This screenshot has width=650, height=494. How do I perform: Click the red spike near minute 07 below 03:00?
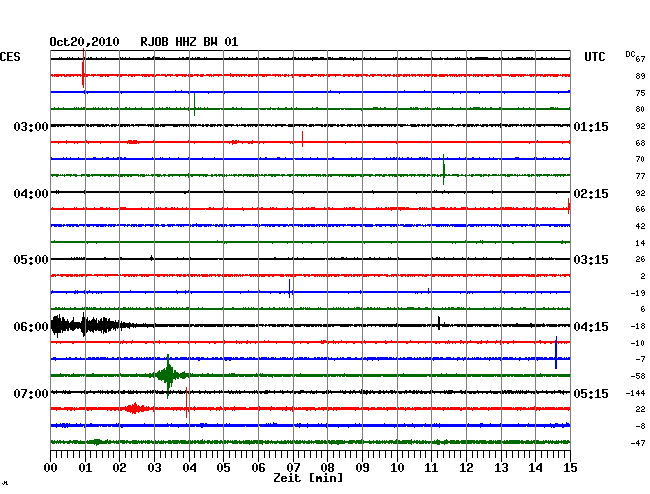click(x=302, y=139)
